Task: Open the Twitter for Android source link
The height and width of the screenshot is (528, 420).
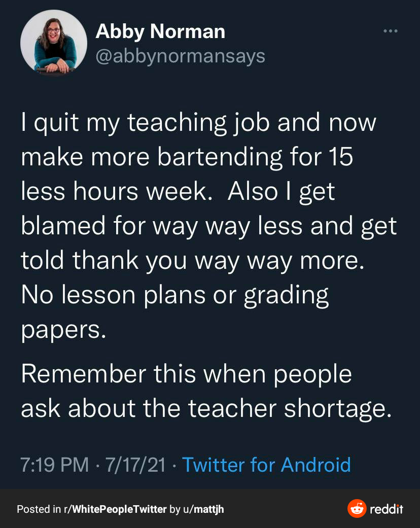Action: [x=266, y=465]
